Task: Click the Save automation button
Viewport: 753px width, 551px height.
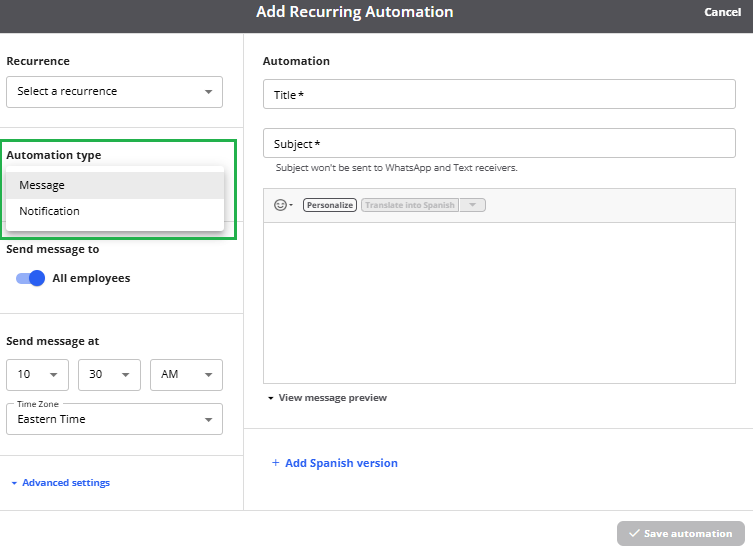Action: click(680, 533)
